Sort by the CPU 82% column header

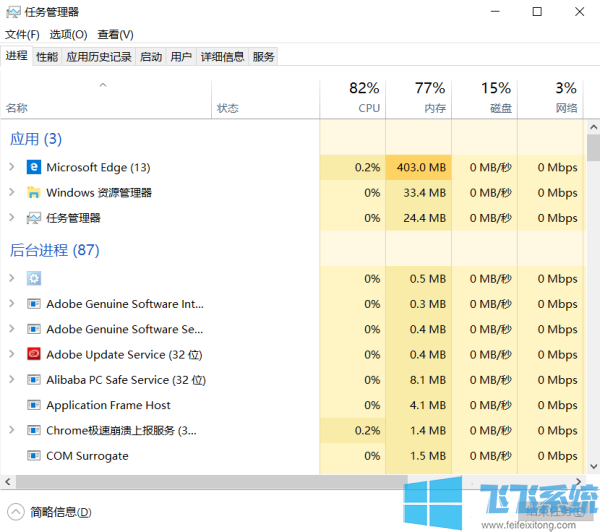352,99
